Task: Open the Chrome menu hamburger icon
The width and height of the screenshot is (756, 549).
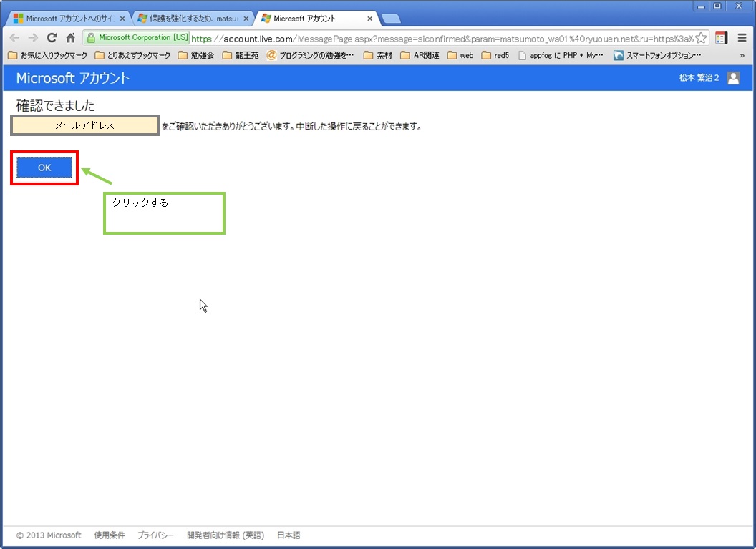Action: click(x=742, y=38)
